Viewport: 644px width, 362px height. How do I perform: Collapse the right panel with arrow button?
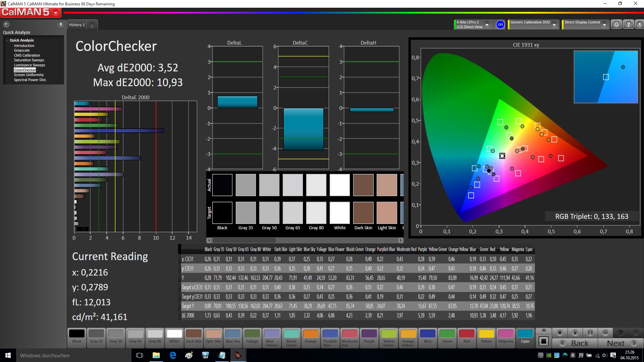[639, 24]
